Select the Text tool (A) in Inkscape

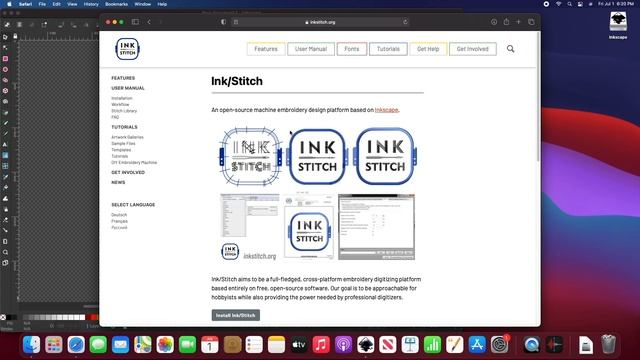pos(5,144)
